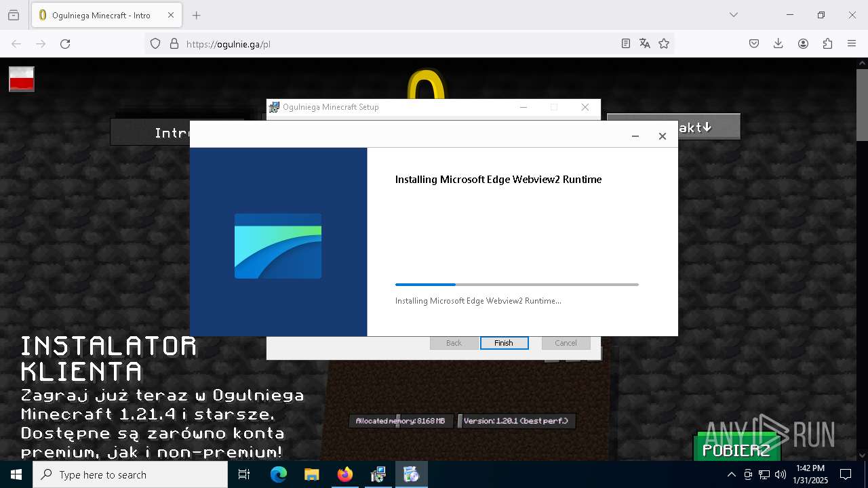Close the Ogulniega Minecraft Setup window
This screenshot has width=868, height=488.
coord(585,107)
